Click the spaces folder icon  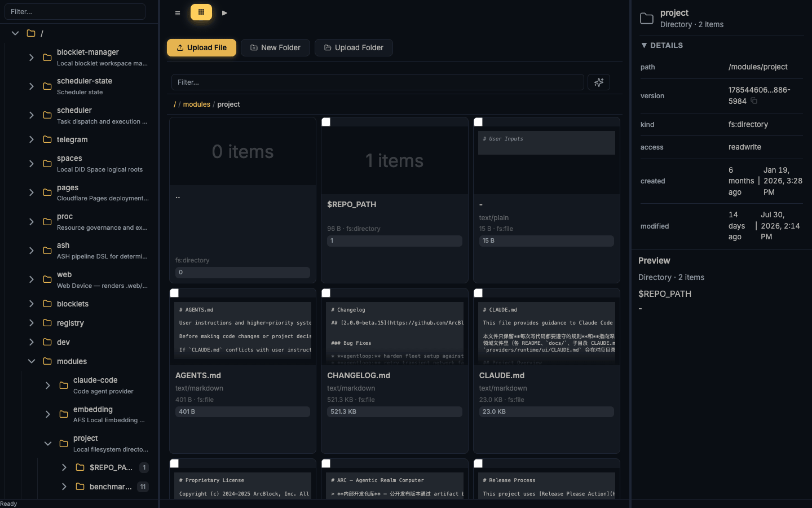tap(47, 164)
